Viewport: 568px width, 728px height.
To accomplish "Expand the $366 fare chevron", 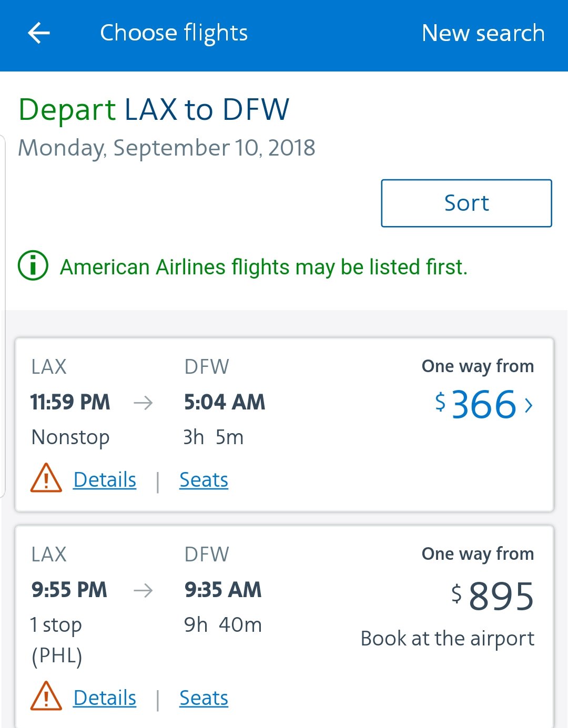I will (x=529, y=405).
